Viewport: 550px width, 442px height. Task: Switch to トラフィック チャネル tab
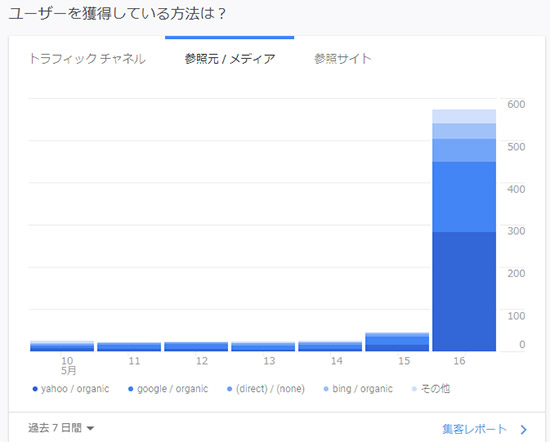pos(87,59)
